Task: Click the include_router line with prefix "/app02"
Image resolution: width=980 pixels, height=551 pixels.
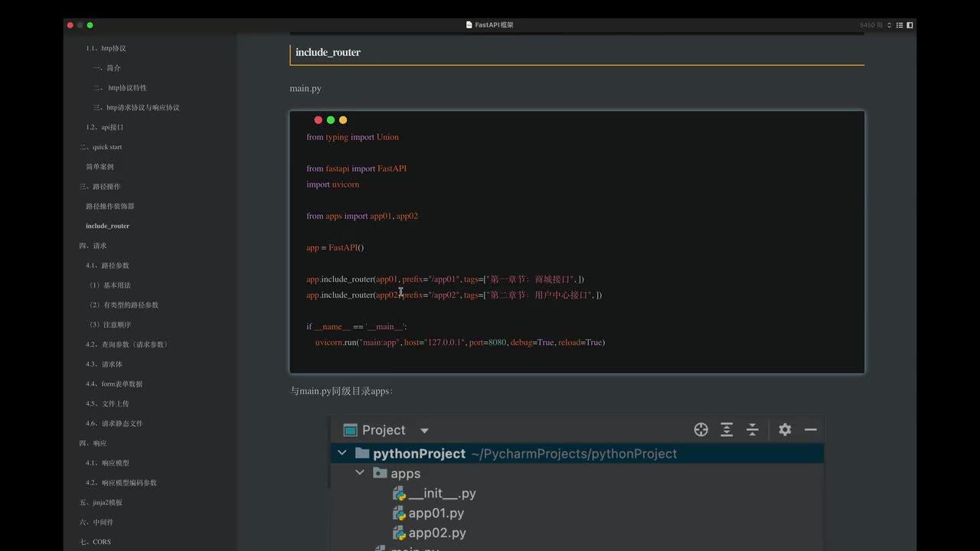Action: pyautogui.click(x=454, y=295)
